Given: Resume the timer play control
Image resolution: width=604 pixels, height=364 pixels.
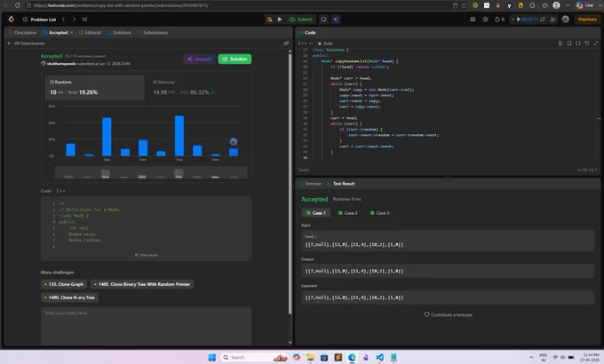Looking at the screenshot, I should [519, 20].
